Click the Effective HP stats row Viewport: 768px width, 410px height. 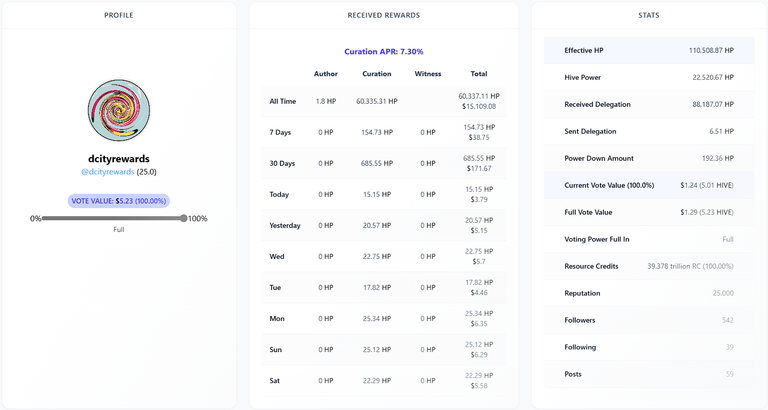tap(649, 50)
